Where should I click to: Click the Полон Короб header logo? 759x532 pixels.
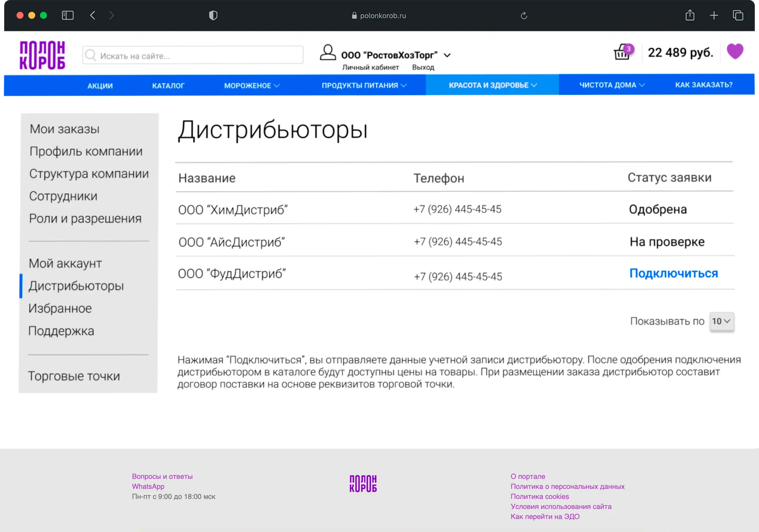(x=42, y=55)
